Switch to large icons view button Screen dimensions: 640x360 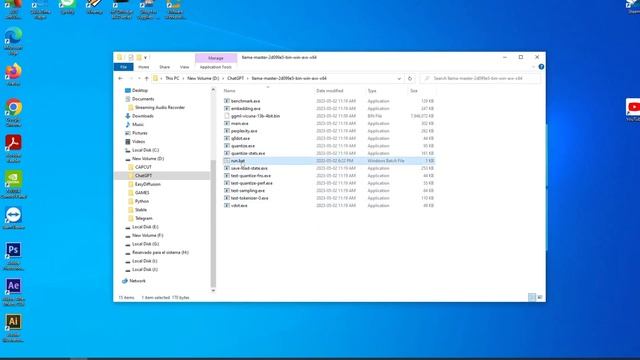click(540, 297)
